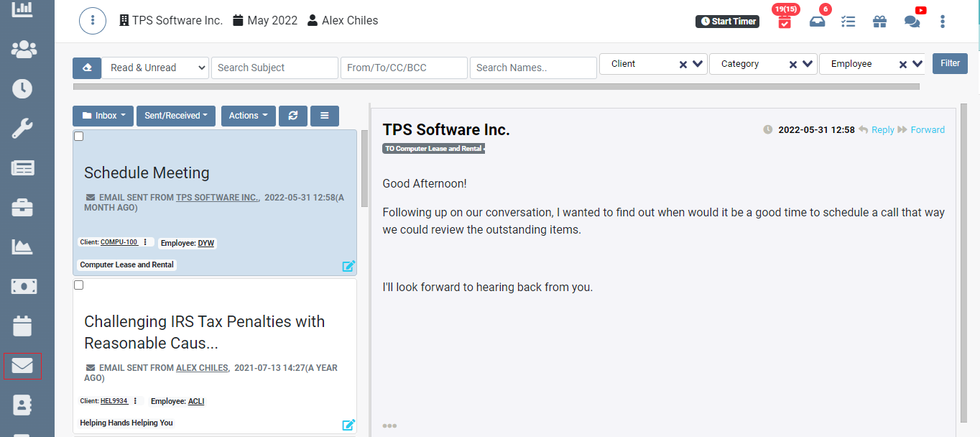Image resolution: width=980 pixels, height=437 pixels.
Task: Open client link HEL9934
Action: (114, 401)
